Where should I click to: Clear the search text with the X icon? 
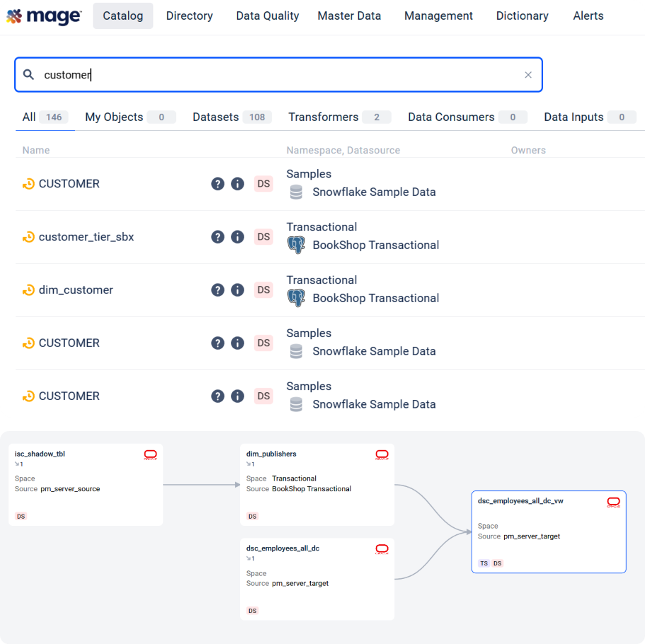pos(527,75)
